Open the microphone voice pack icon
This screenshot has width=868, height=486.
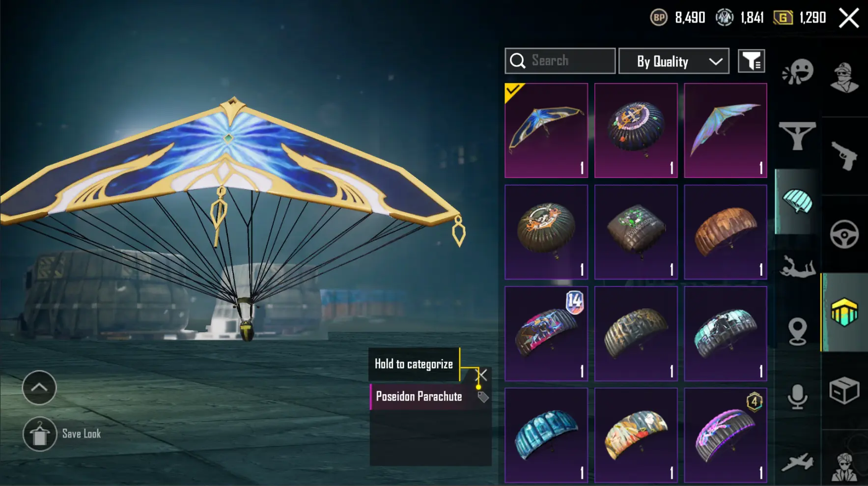797,397
